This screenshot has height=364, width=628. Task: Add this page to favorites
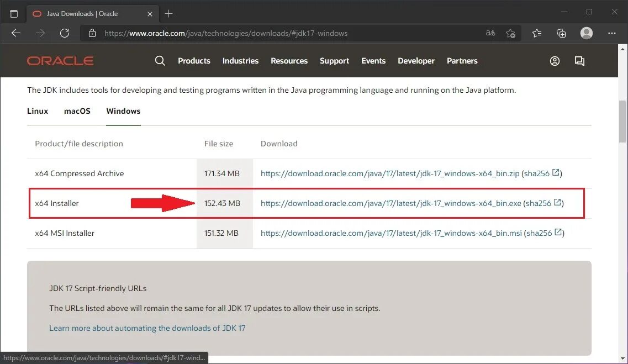coord(511,33)
